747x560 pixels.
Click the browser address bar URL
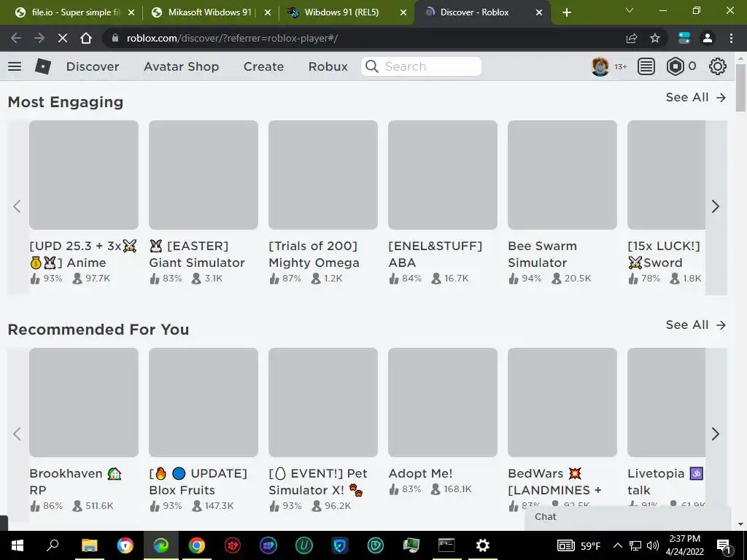232,38
